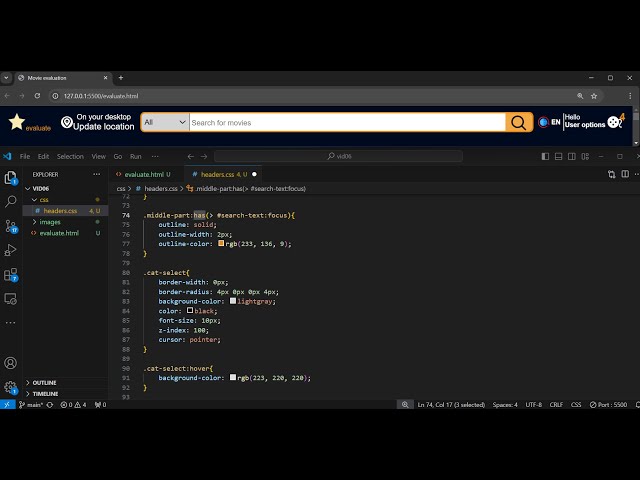Go forward in VS Code navigation
The height and width of the screenshot is (480, 640).
[204, 156]
